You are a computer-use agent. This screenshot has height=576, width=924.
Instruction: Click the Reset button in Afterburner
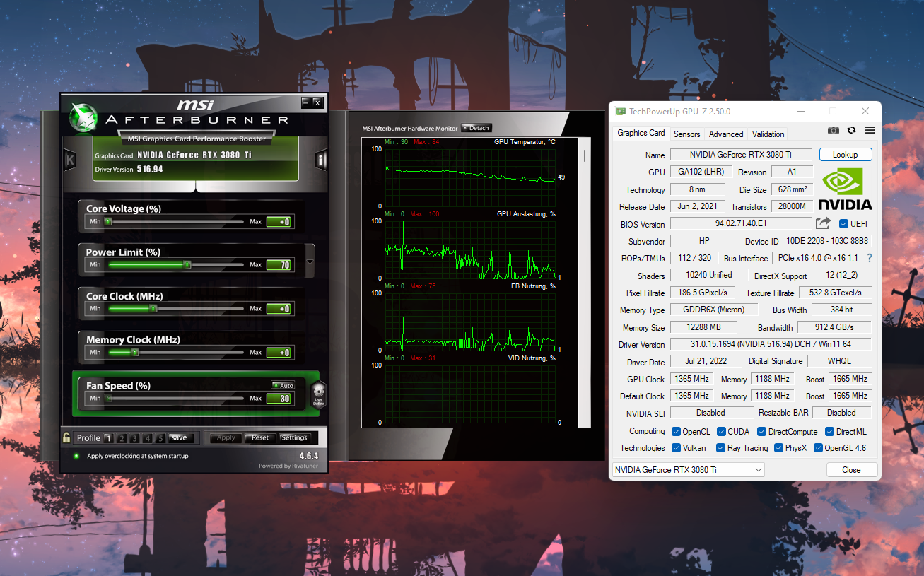point(260,437)
